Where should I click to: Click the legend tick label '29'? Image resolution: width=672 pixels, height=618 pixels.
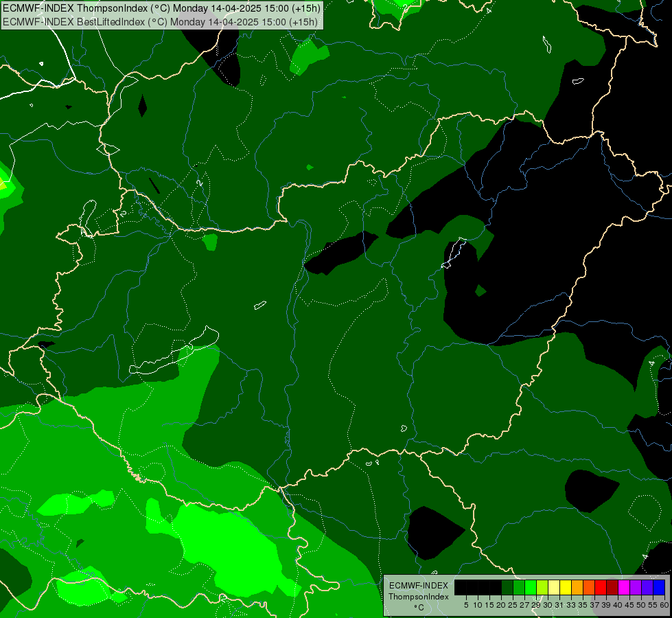click(535, 605)
